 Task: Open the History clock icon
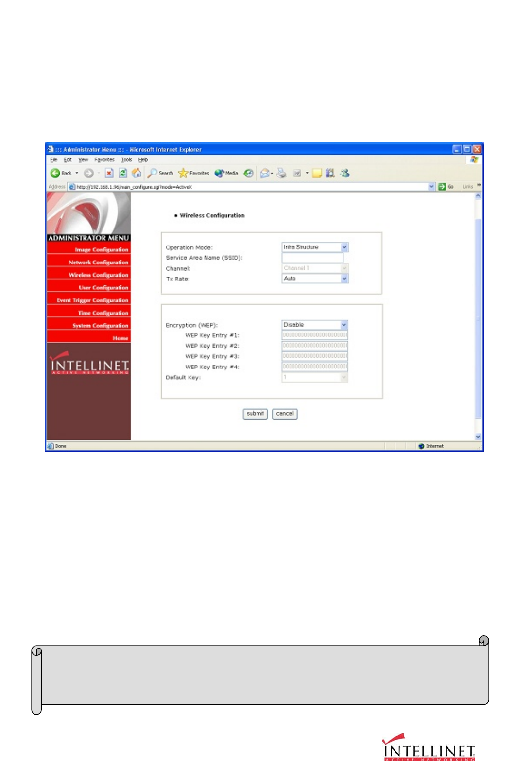[x=249, y=173]
